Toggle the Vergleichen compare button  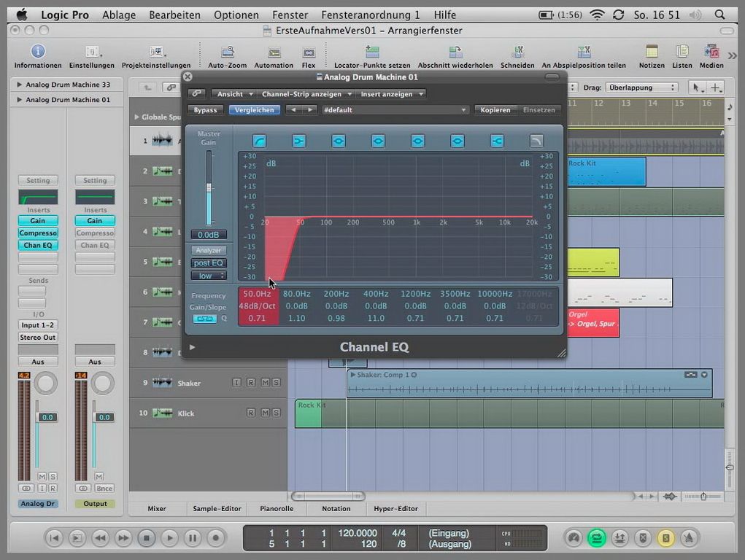pos(255,109)
